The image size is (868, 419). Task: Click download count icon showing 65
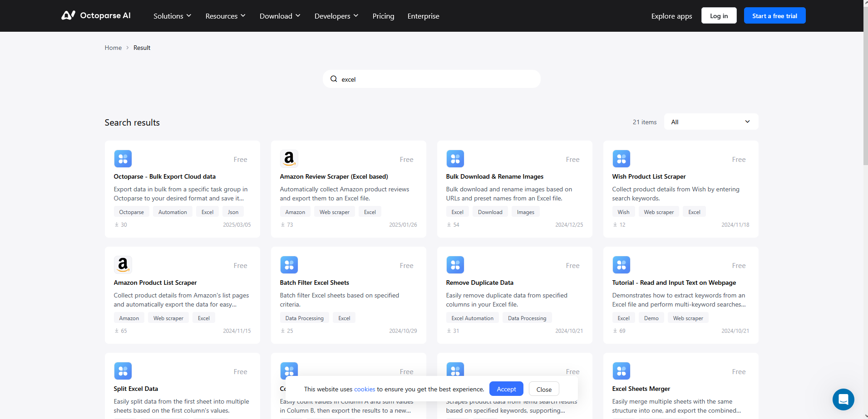coord(117,331)
